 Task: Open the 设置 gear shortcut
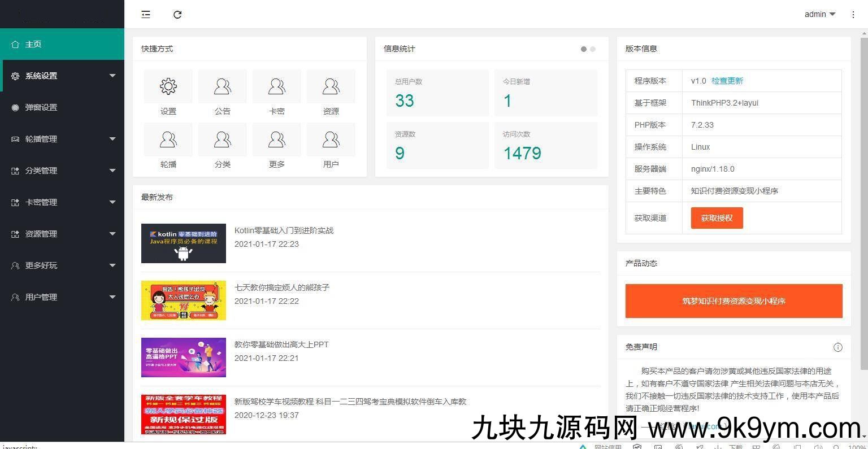168,86
